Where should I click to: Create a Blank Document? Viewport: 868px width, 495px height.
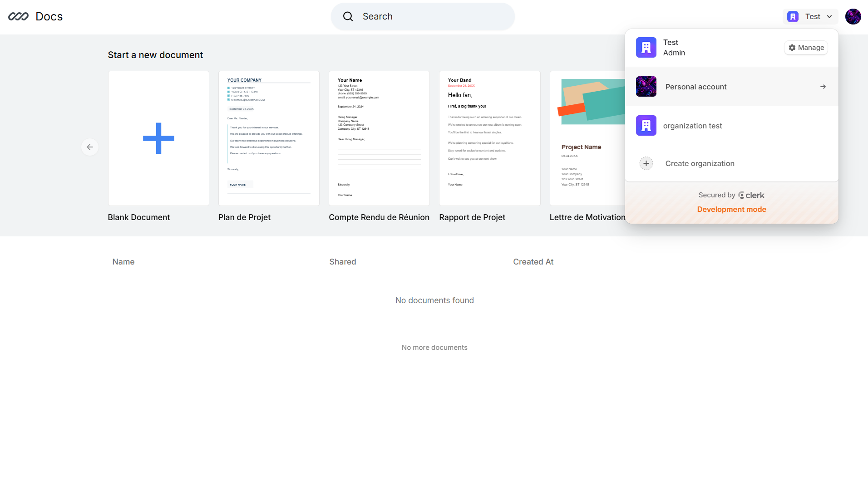tap(158, 138)
